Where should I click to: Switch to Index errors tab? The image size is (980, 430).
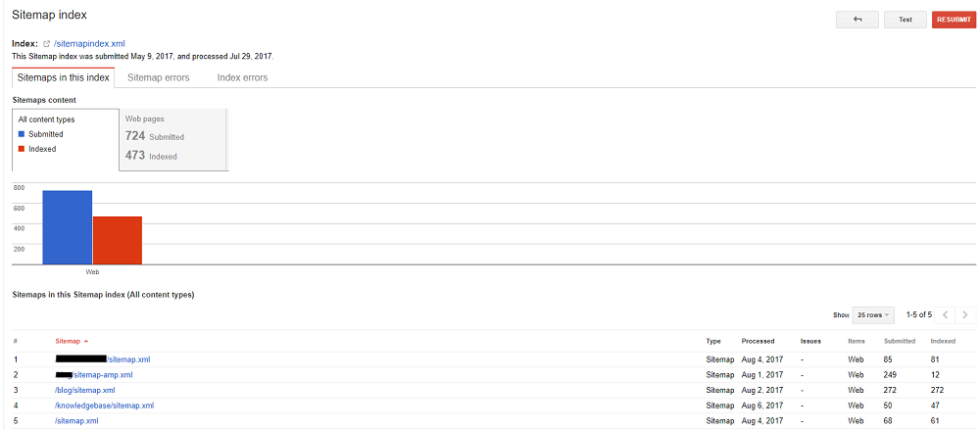pos(242,77)
